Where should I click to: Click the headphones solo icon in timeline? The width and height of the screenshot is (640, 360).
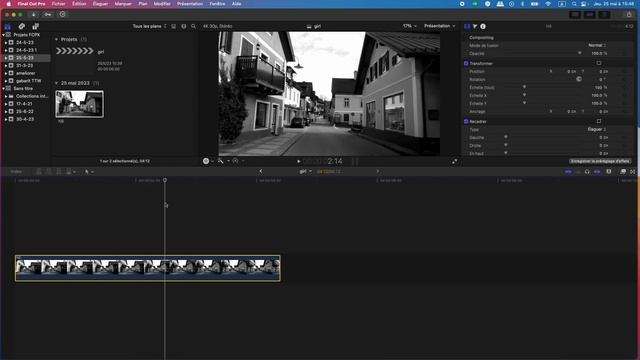587,172
